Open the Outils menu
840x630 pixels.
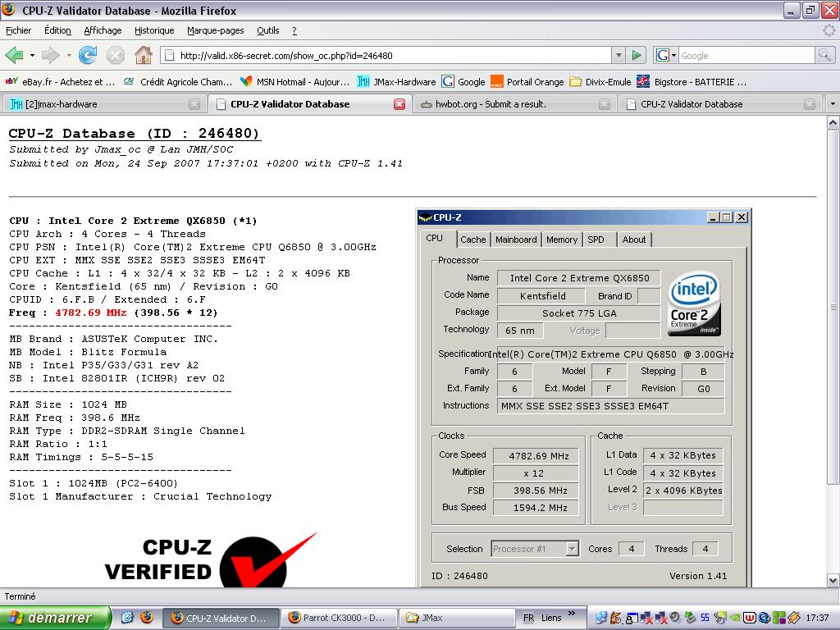point(268,30)
